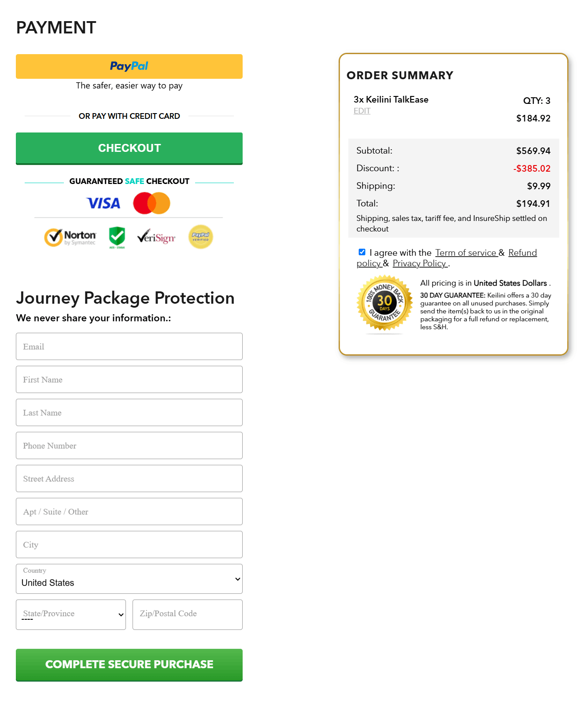Click the 30 days money back seal
The height and width of the screenshot is (728, 587).
pos(384,303)
